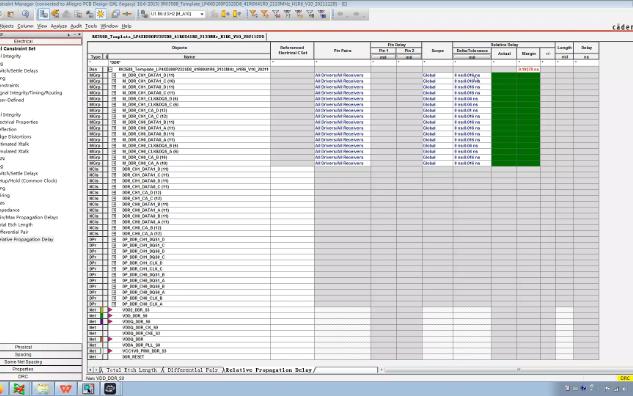Image resolution: width=633 pixels, height=396 pixels.
Task: Click the pink flag marker on VDDQ_DDR row
Action: [x=110, y=339]
